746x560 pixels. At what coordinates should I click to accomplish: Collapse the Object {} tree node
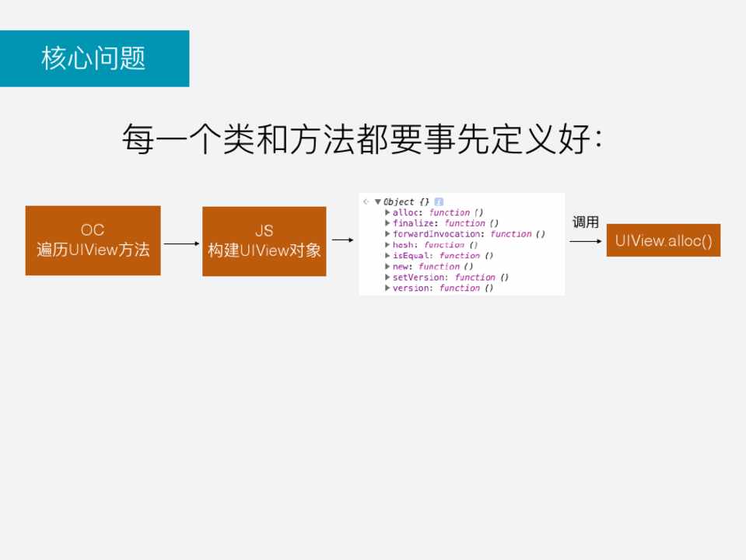click(x=378, y=201)
